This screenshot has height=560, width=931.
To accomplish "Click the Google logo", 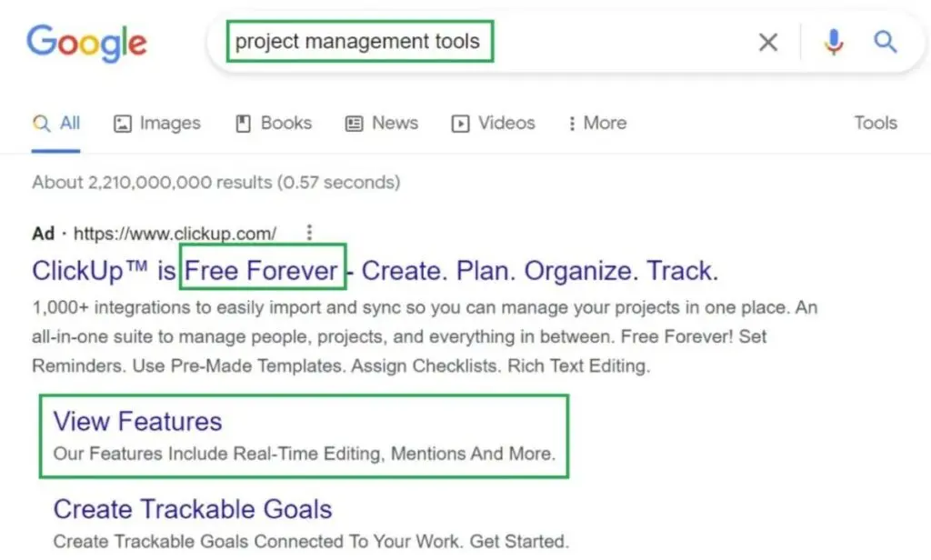I will (86, 42).
